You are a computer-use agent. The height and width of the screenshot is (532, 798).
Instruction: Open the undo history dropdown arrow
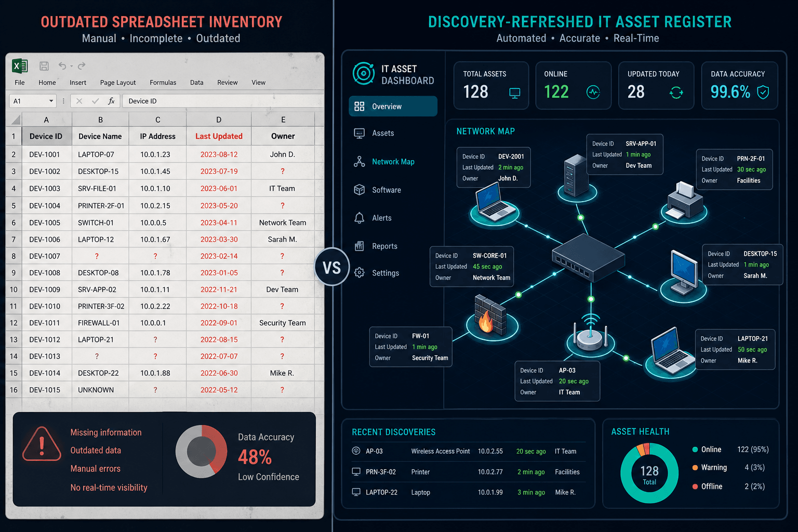[71, 66]
